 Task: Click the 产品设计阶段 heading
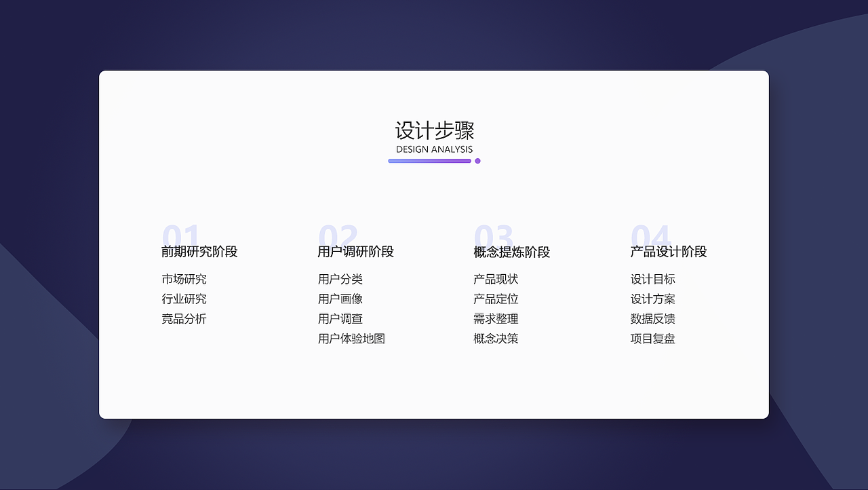pyautogui.click(x=669, y=252)
